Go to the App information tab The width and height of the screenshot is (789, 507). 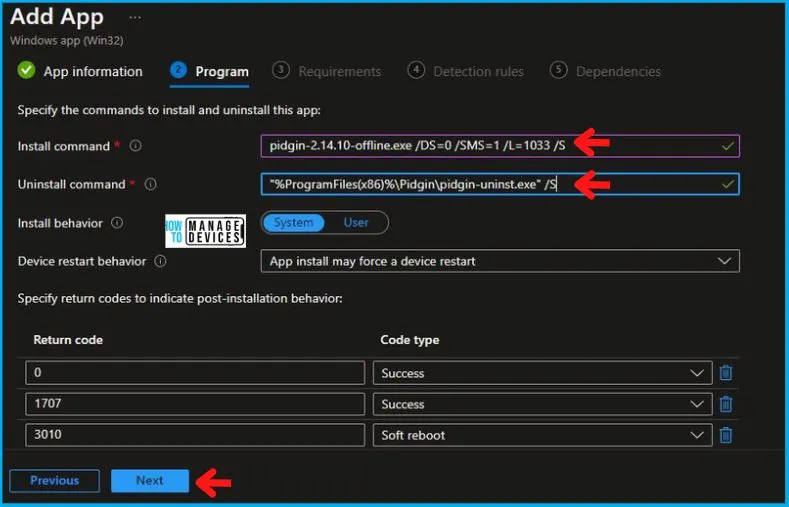tap(93, 71)
